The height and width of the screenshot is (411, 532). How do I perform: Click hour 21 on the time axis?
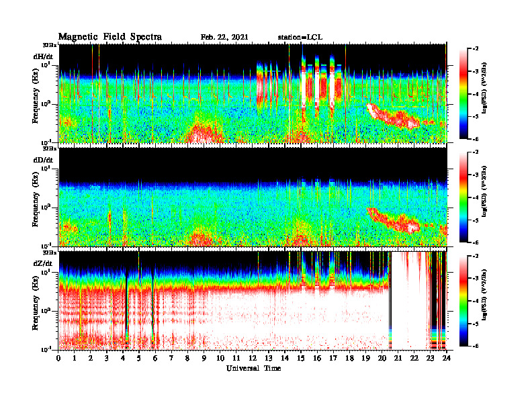[398, 359]
